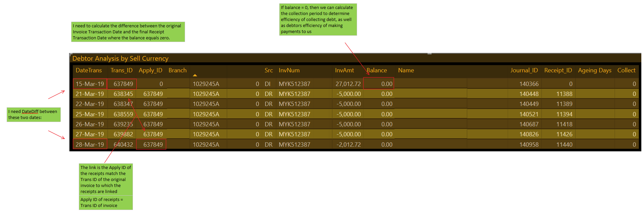Select the 22-Mar-19 date cell
The width and height of the screenshot is (644, 213).
[90, 104]
